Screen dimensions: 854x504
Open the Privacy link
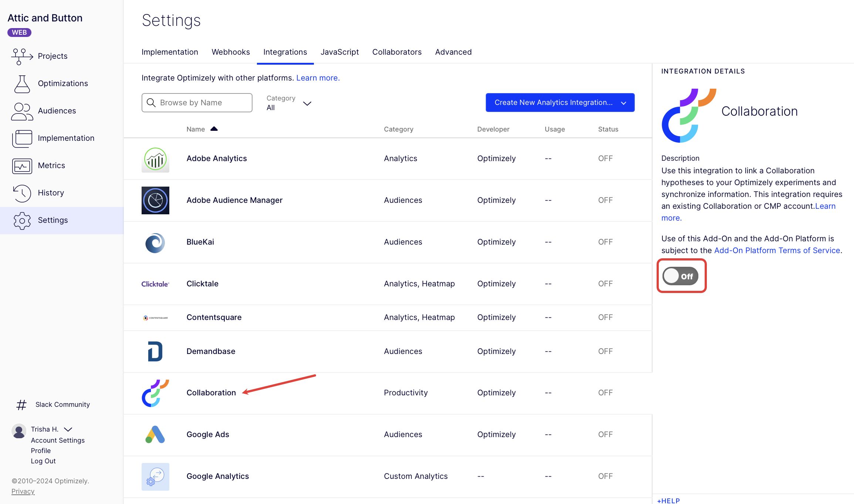click(23, 491)
